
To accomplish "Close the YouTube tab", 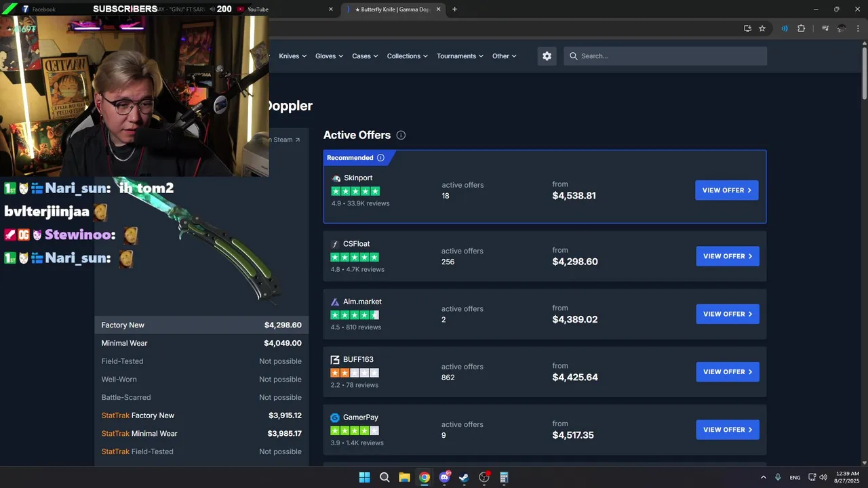I will (331, 9).
